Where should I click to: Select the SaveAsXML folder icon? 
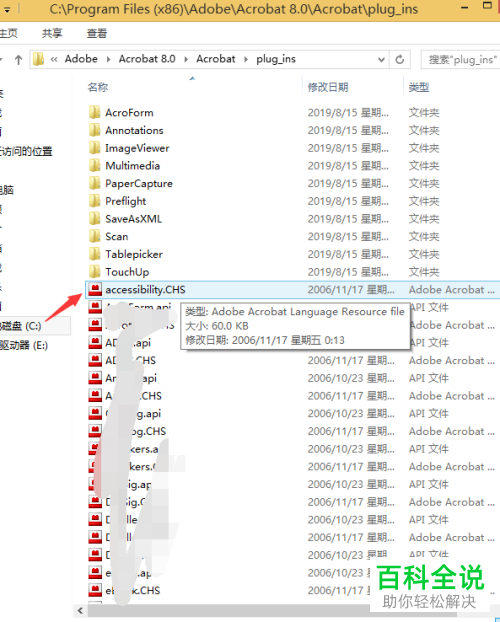coord(94,219)
